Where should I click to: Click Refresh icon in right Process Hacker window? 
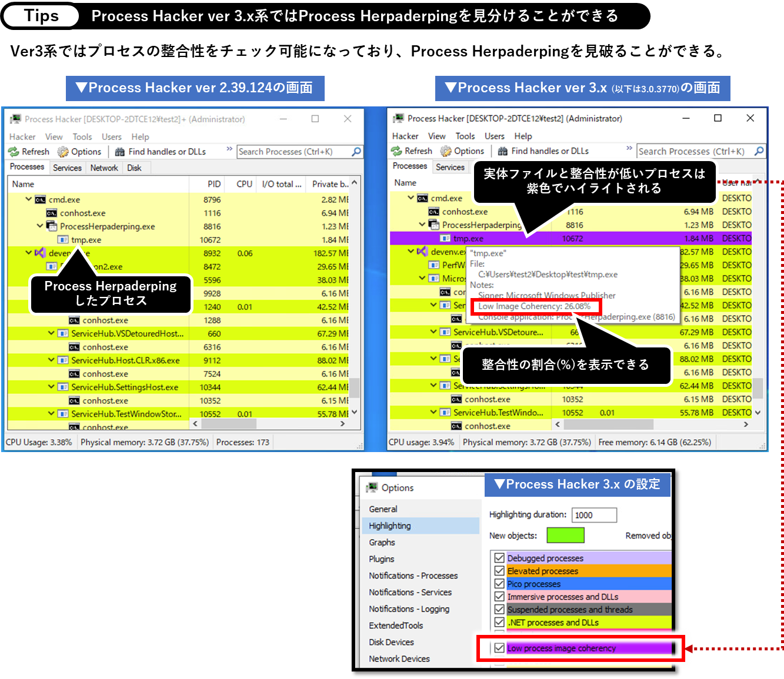(396, 151)
